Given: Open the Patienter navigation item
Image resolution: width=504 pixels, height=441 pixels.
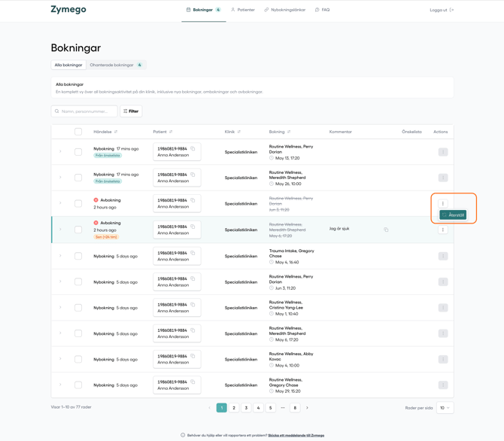Looking at the screenshot, I should (243, 10).
